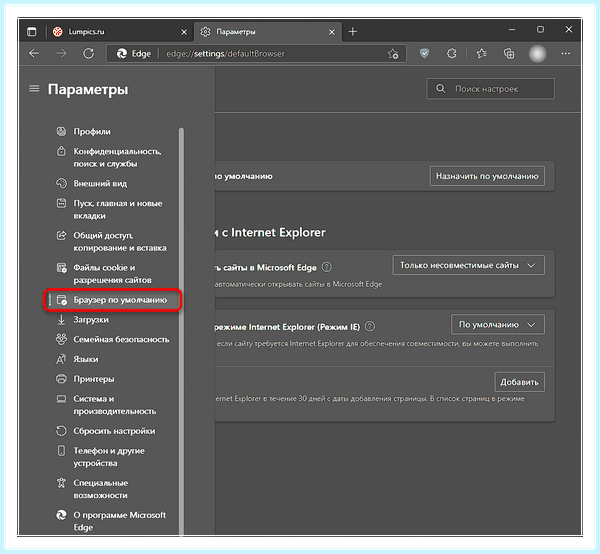Screen dimensions: 600x554
Task: Select Браузер по умолчанию section
Action: [112, 300]
